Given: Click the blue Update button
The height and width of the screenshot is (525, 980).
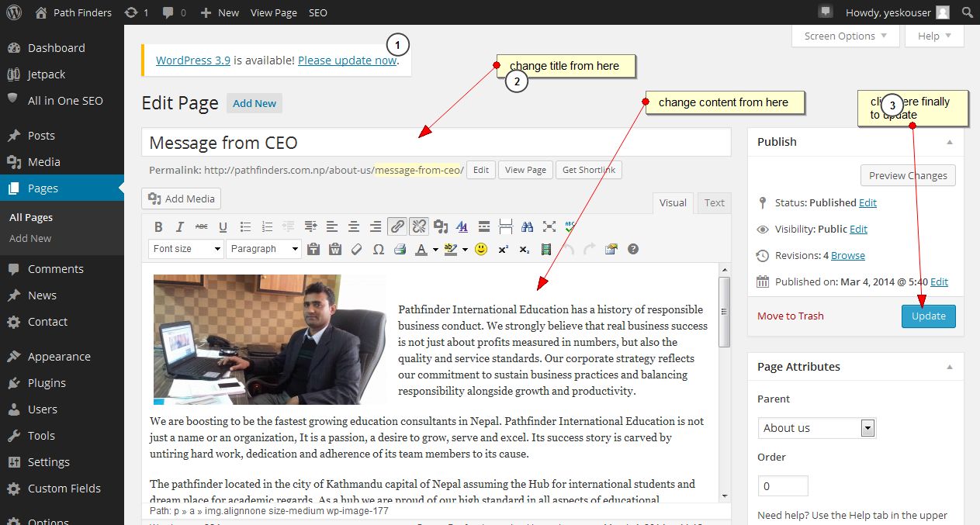Looking at the screenshot, I should pos(928,316).
